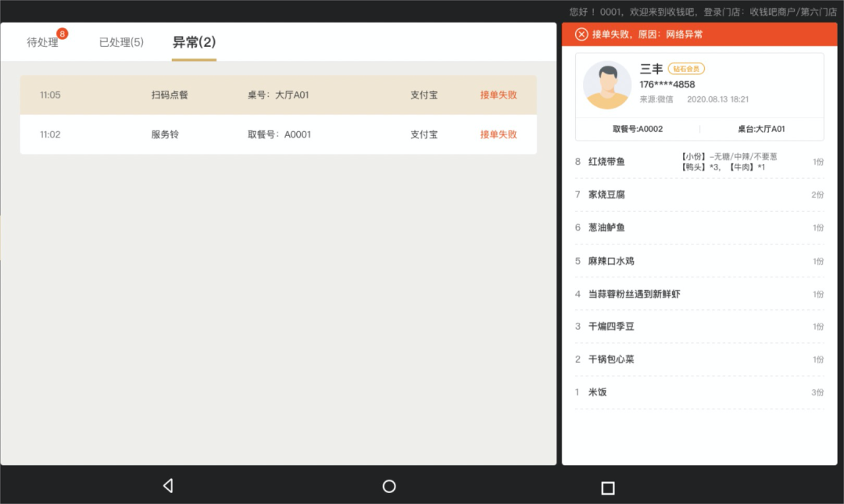This screenshot has width=844, height=504.
Task: Click the 取餐号:A0002 cell
Action: (637, 129)
